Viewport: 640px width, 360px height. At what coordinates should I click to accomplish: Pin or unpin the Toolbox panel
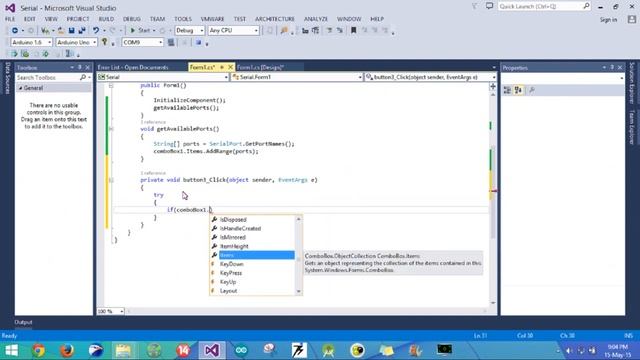(x=80, y=67)
